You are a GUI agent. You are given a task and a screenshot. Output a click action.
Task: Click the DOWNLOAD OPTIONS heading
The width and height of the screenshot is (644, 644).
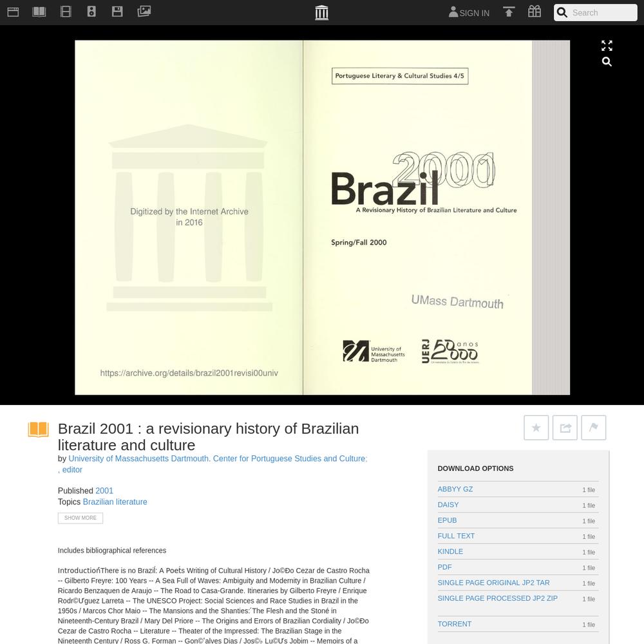(x=476, y=469)
